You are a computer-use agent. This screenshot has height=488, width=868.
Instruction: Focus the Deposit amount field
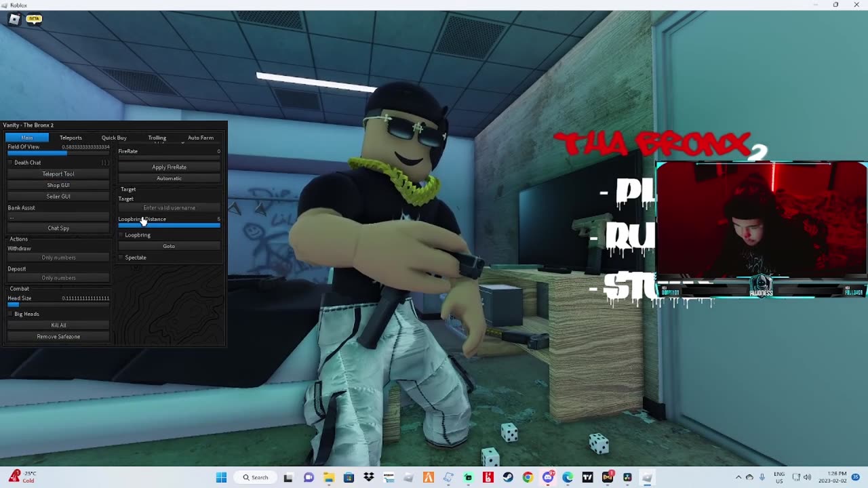point(58,278)
